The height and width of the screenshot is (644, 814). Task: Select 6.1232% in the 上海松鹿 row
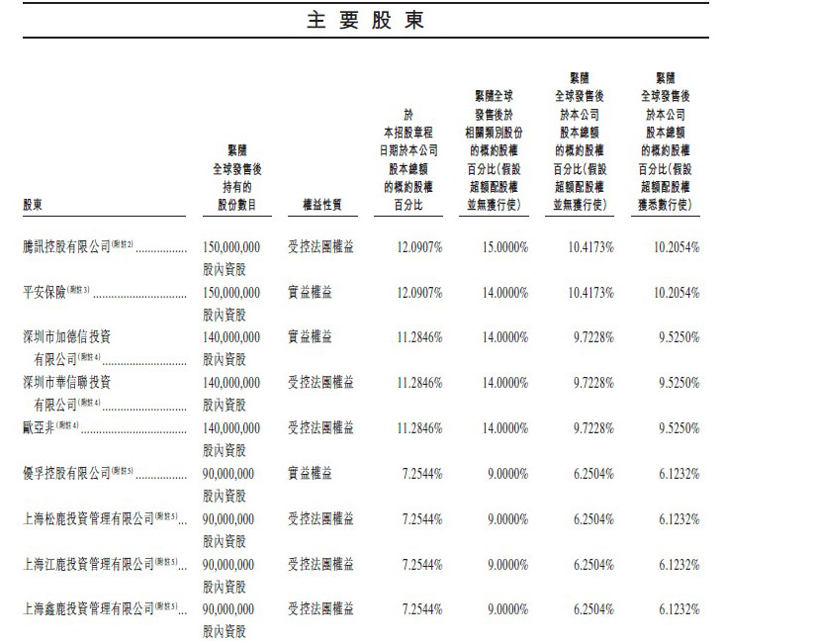(679, 519)
